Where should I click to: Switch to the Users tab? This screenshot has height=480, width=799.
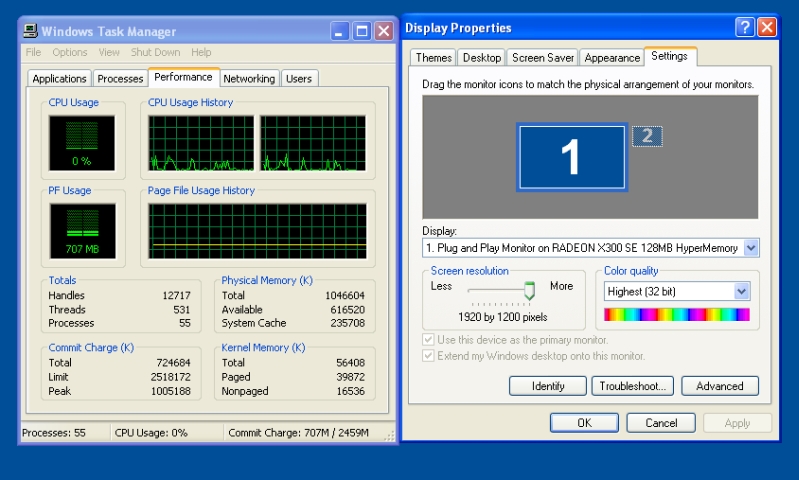[299, 78]
